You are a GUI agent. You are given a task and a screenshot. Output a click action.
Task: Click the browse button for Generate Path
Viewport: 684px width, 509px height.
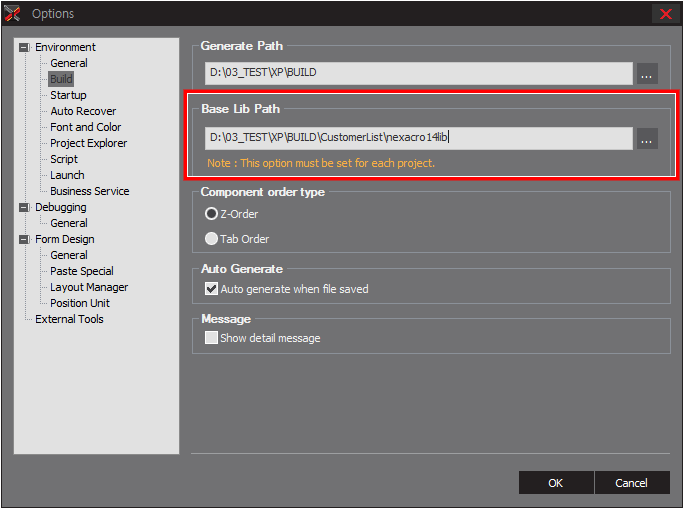click(x=647, y=73)
